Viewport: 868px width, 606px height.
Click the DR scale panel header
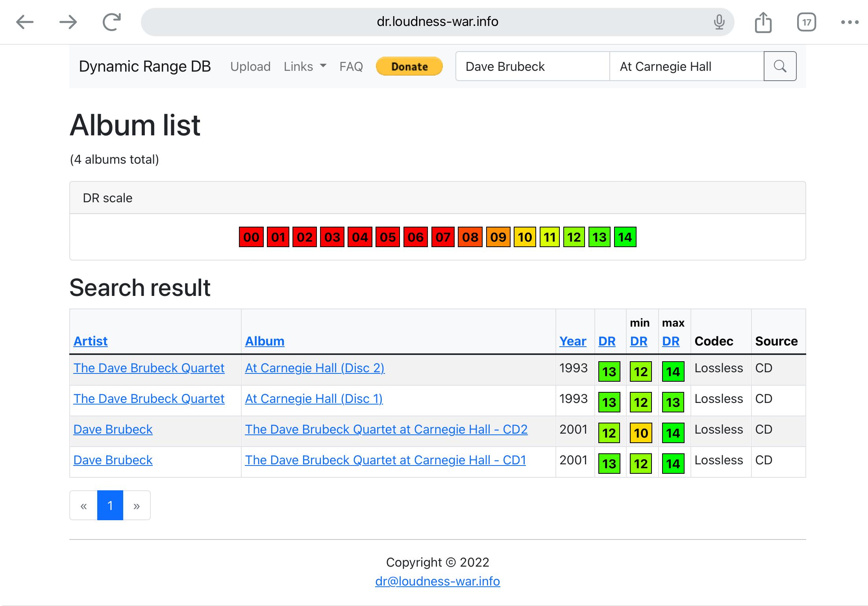point(437,198)
